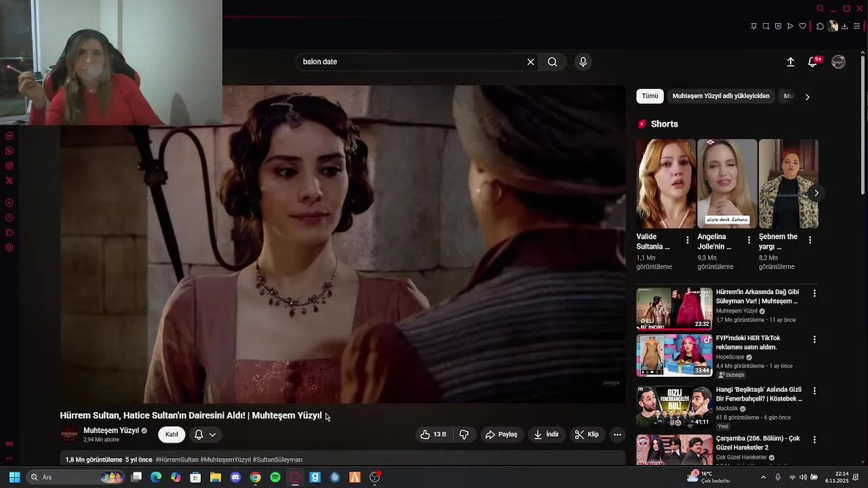Open the Windows Start menu
This screenshot has width=868, height=488.
tap(14, 477)
